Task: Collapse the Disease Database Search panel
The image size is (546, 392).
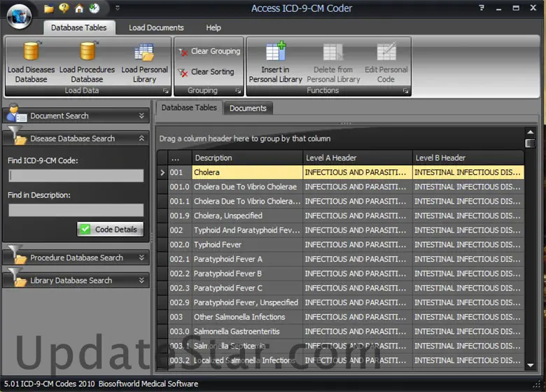Action: point(141,138)
